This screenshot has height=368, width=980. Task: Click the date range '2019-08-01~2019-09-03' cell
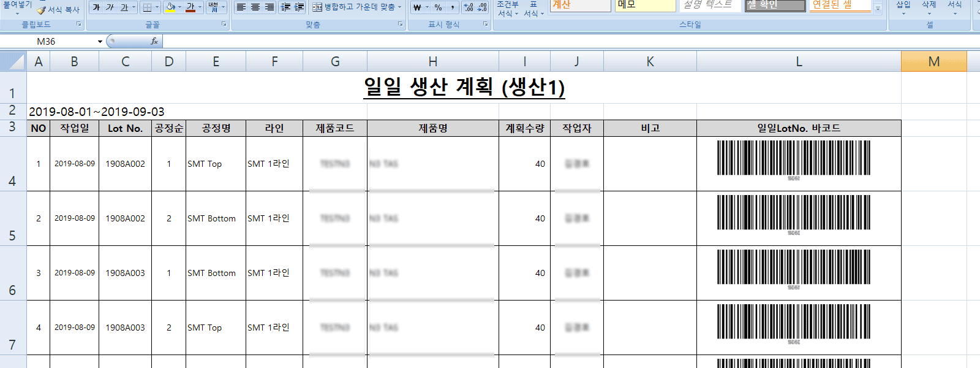[97, 112]
